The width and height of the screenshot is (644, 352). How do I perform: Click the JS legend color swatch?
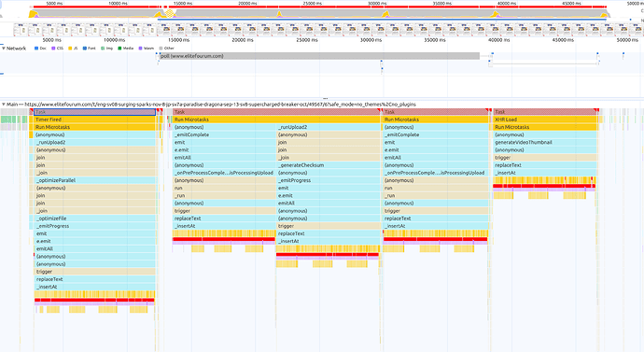click(70, 49)
